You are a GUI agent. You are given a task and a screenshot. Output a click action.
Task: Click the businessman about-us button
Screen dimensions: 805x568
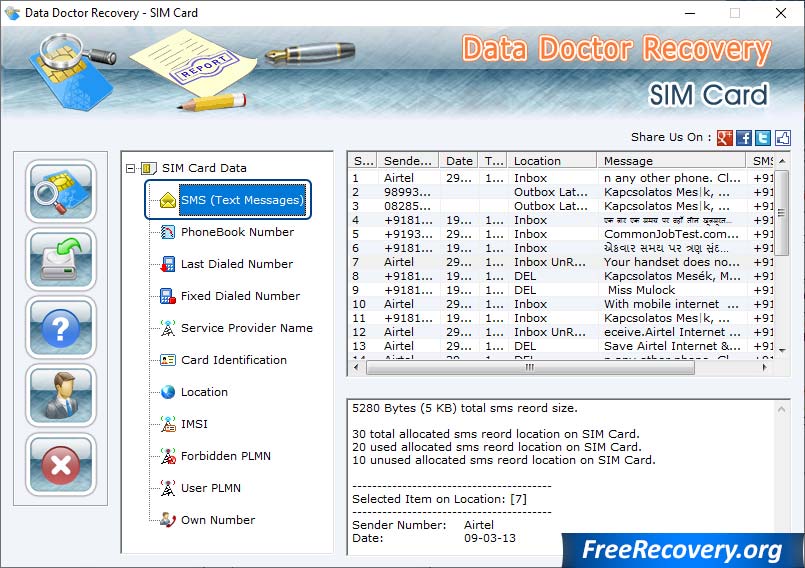coord(61,396)
